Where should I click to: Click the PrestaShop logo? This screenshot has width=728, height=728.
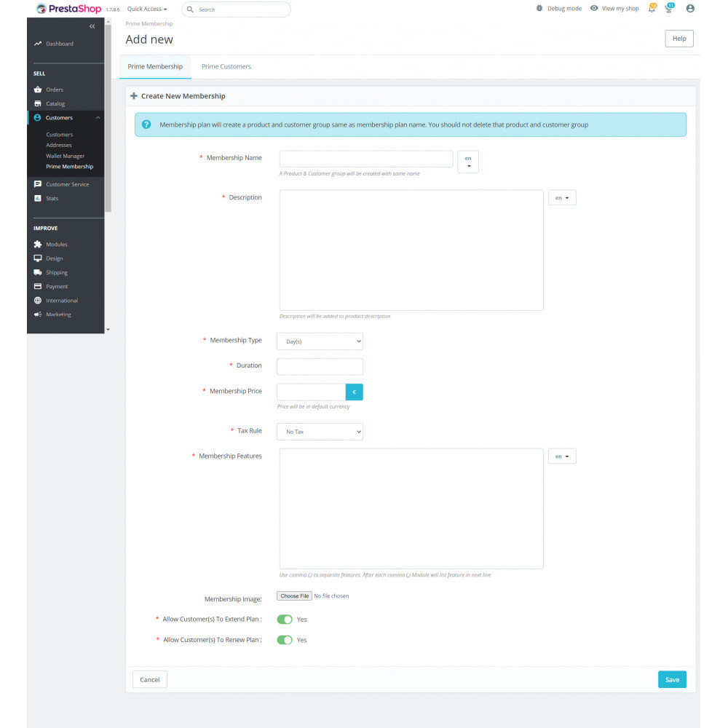(x=68, y=9)
